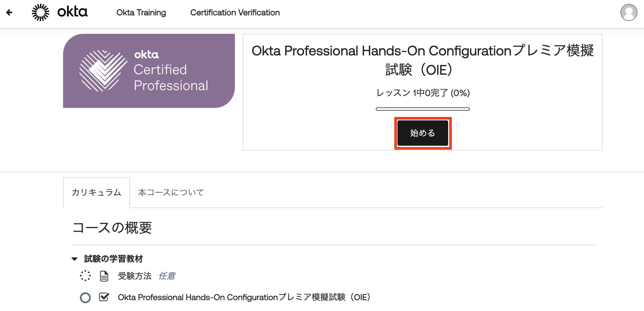Click the back arrow icon
The height and width of the screenshot is (311, 644).
(x=9, y=12)
